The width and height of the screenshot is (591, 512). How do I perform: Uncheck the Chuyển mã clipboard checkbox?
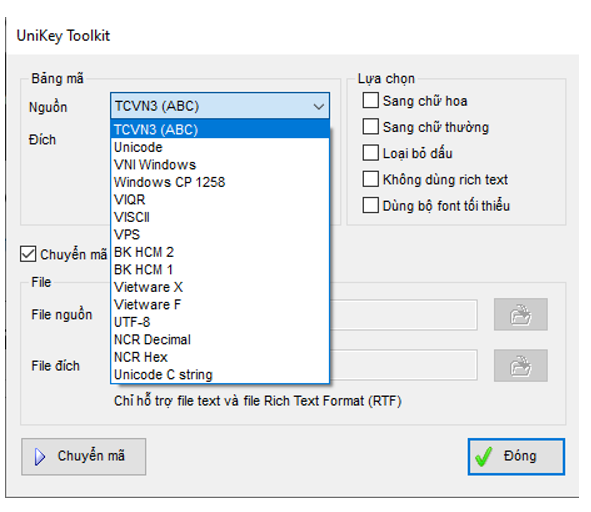click(28, 254)
